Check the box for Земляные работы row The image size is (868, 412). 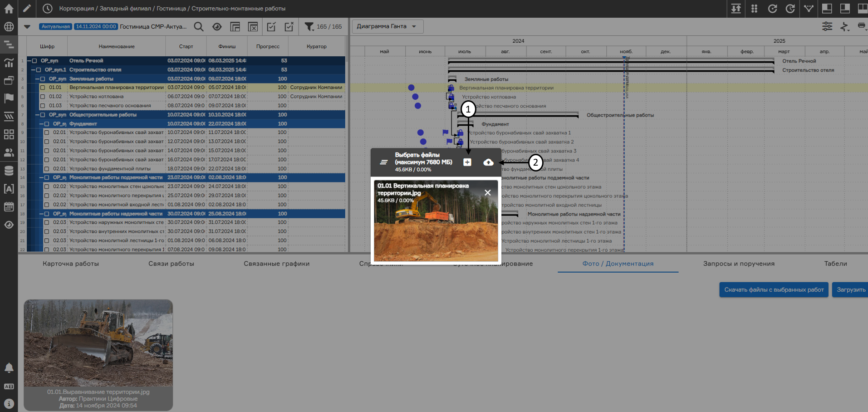(43, 78)
